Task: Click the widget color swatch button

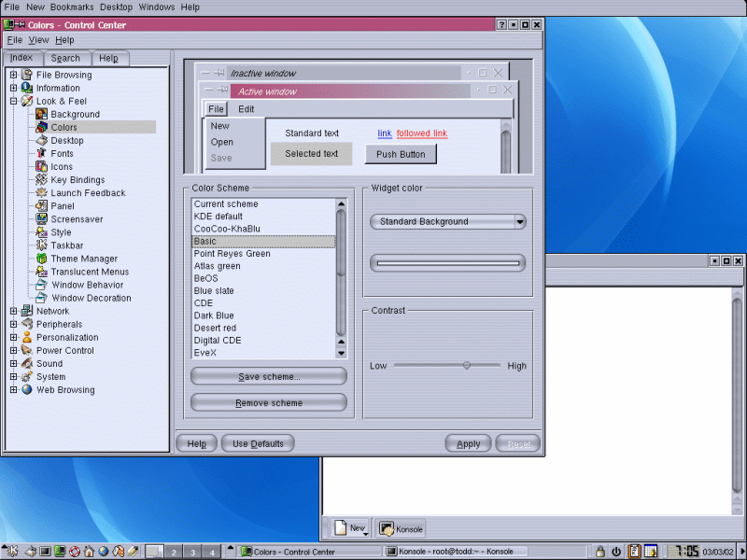Action: point(448,263)
